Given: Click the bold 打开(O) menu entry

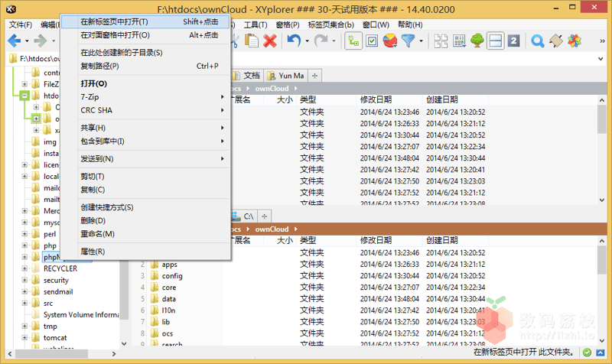Looking at the screenshot, I should coord(145,83).
